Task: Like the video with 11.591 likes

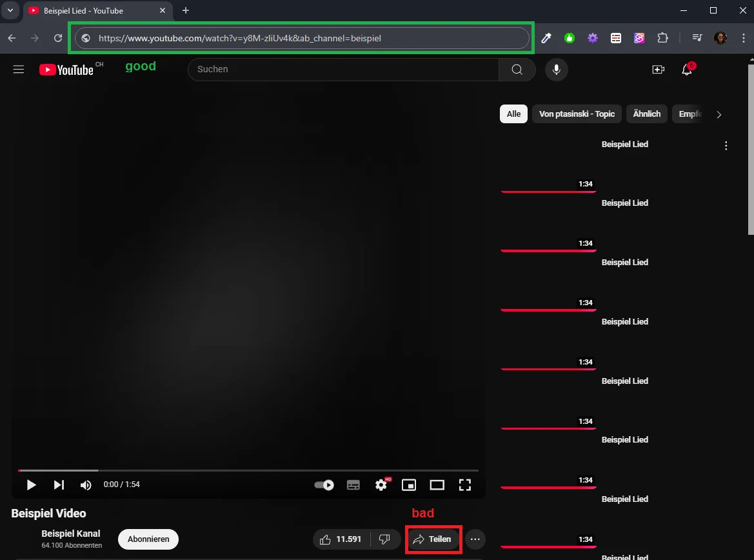Action: (x=341, y=539)
